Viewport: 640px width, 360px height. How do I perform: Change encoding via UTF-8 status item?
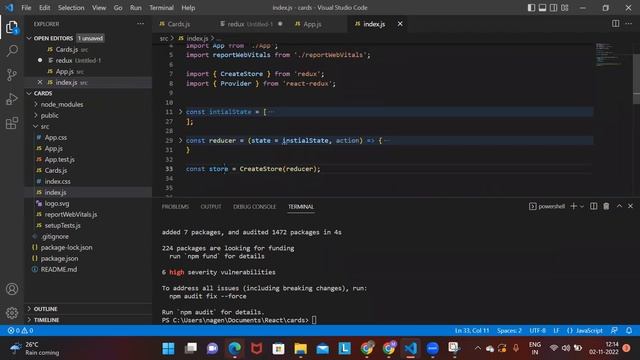537,331
